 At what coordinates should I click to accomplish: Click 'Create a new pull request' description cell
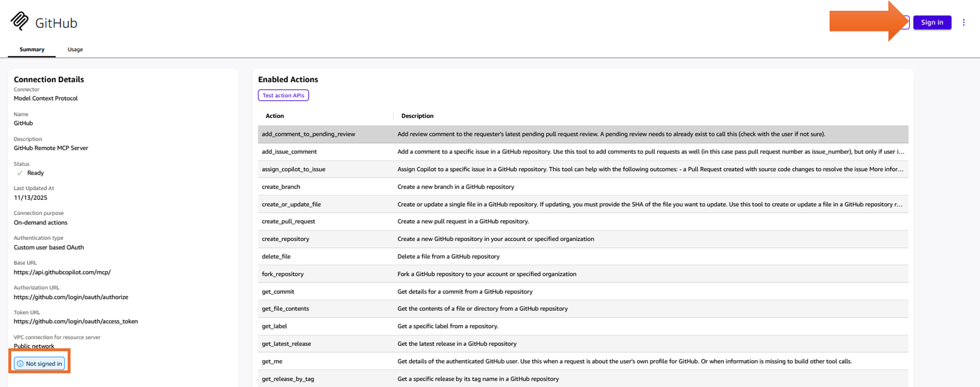[x=463, y=221]
